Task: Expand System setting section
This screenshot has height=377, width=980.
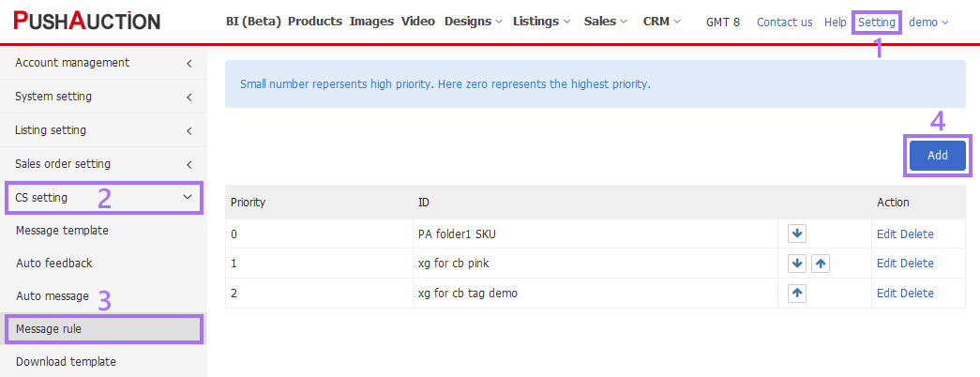Action: pyautogui.click(x=103, y=97)
